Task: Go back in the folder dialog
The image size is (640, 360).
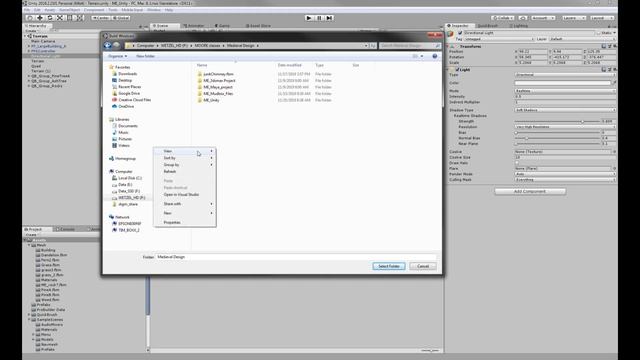Action: 108,45
